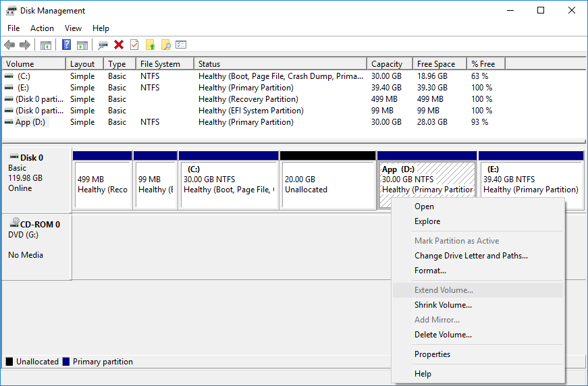Click the Show/Hide Console Tree icon

(x=46, y=45)
